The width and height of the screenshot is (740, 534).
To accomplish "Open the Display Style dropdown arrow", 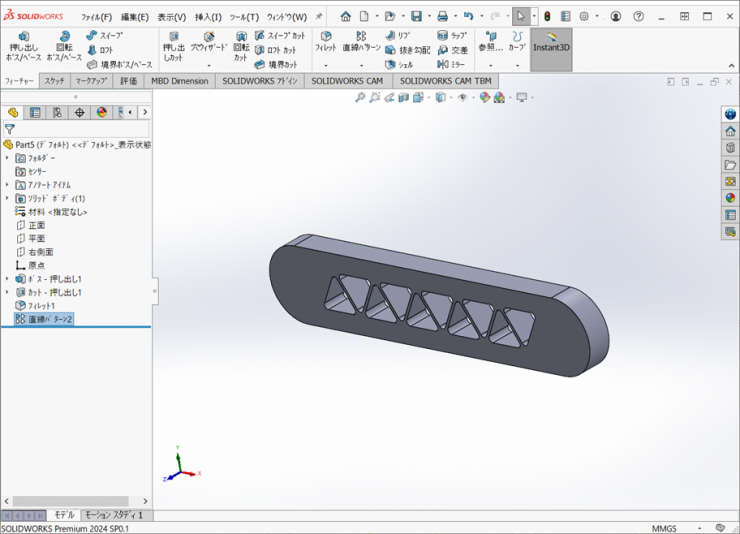I will 449,98.
